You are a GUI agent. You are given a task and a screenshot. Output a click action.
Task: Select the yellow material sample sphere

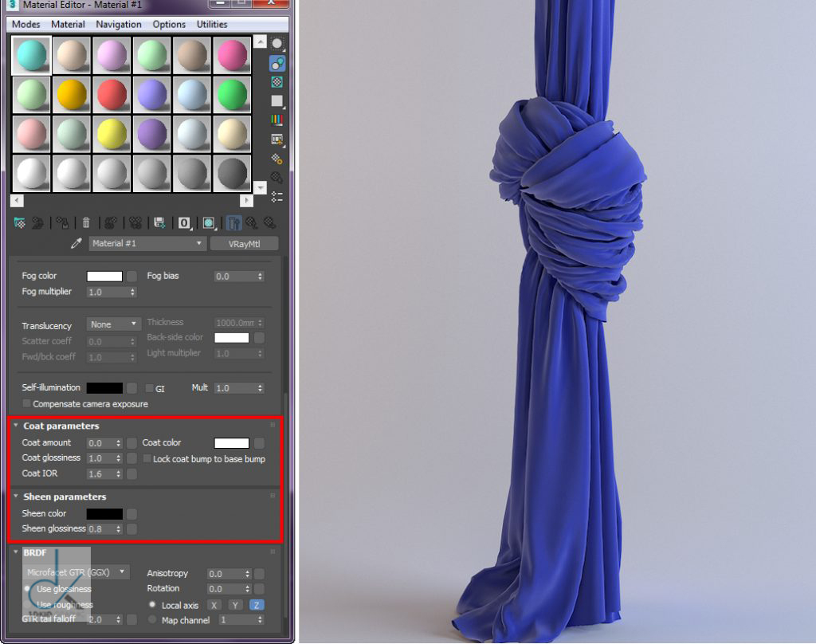coord(112,134)
